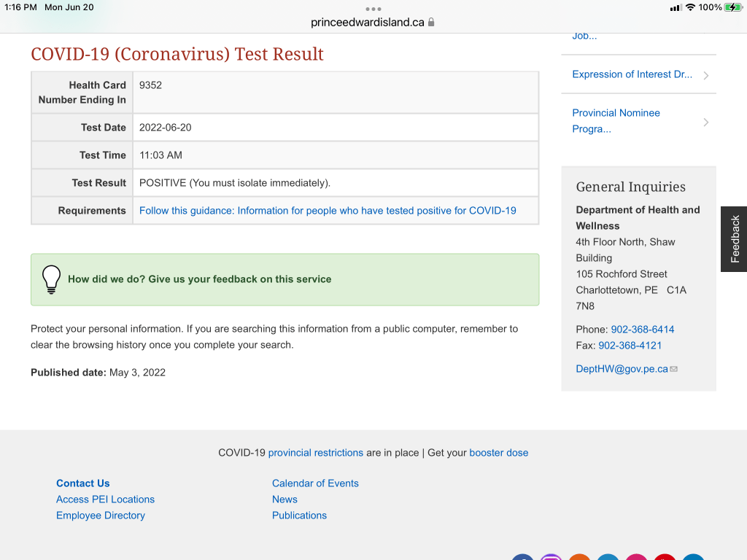Expand the Expression of Interest chevron arrow
Image resolution: width=747 pixels, height=560 pixels.
705,75
